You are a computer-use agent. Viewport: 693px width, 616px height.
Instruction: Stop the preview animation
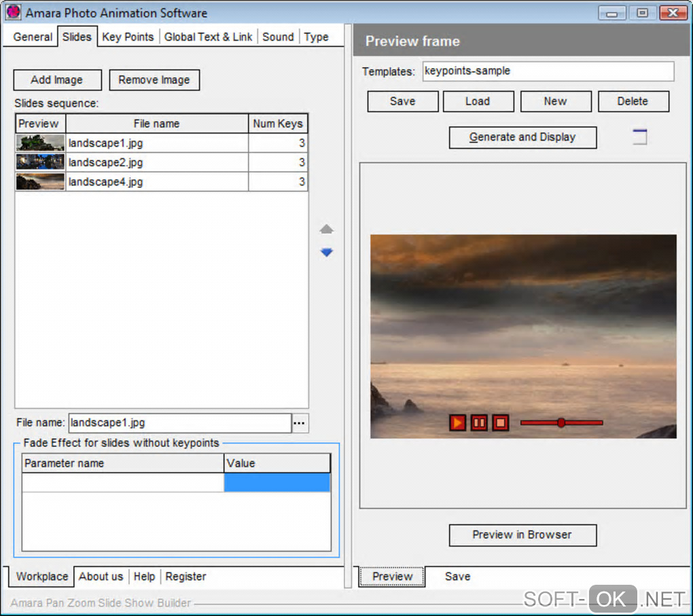click(500, 423)
